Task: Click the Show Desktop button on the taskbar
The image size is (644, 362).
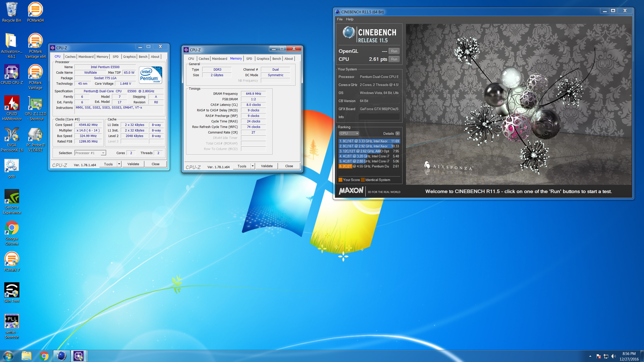Action: click(642, 356)
